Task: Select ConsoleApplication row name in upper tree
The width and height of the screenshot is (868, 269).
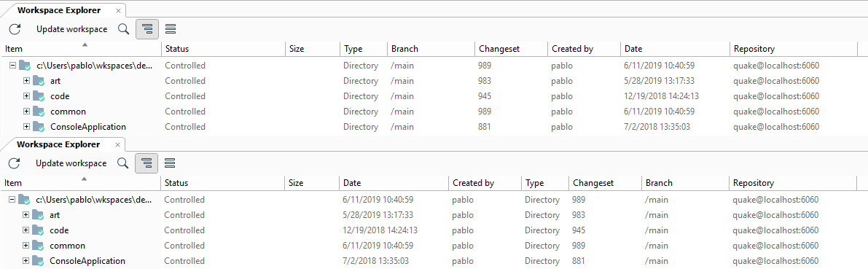Action: pos(88,127)
